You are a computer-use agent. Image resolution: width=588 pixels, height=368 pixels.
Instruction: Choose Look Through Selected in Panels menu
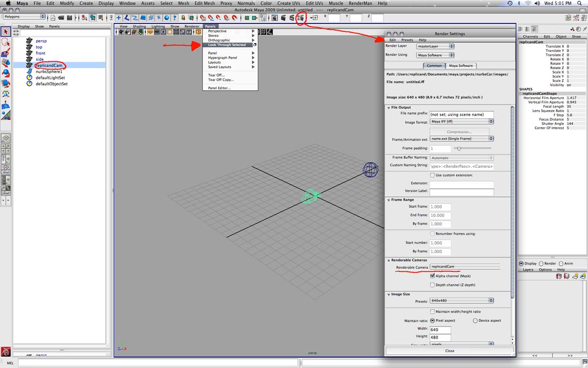click(x=227, y=45)
